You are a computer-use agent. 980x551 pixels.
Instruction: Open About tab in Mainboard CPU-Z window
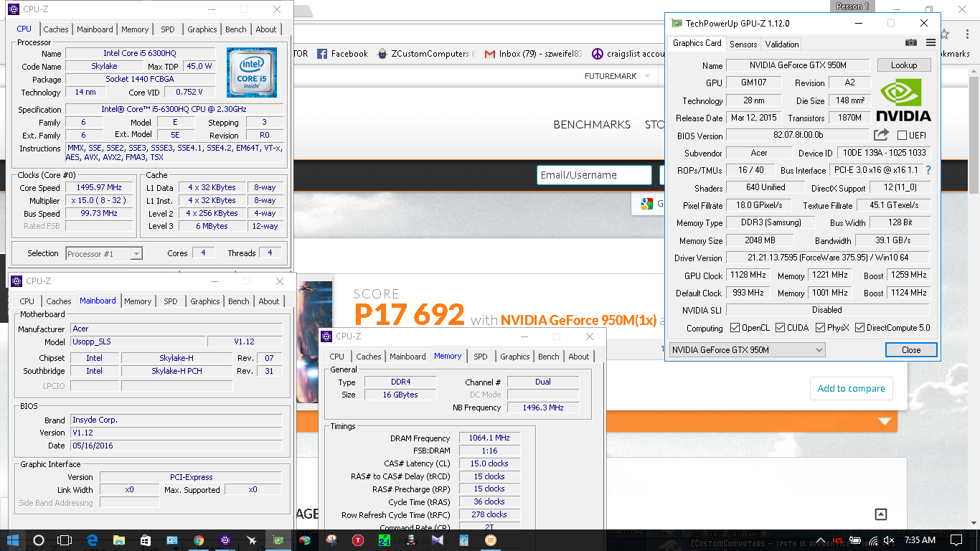point(269,301)
